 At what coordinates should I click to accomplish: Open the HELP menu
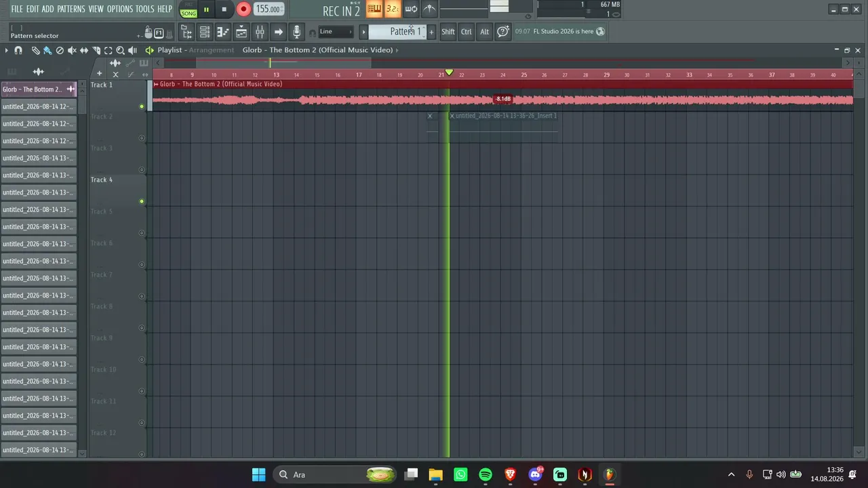165,9
